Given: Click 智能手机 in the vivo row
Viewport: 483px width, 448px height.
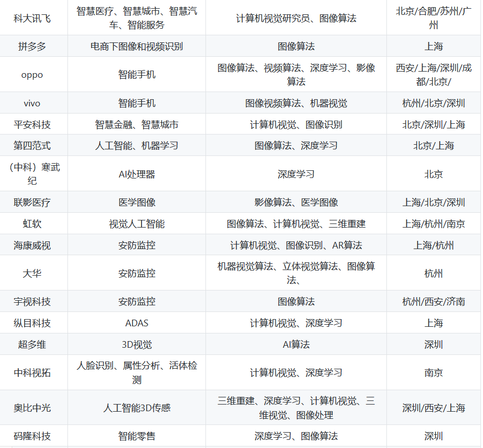Looking at the screenshot, I should [137, 103].
